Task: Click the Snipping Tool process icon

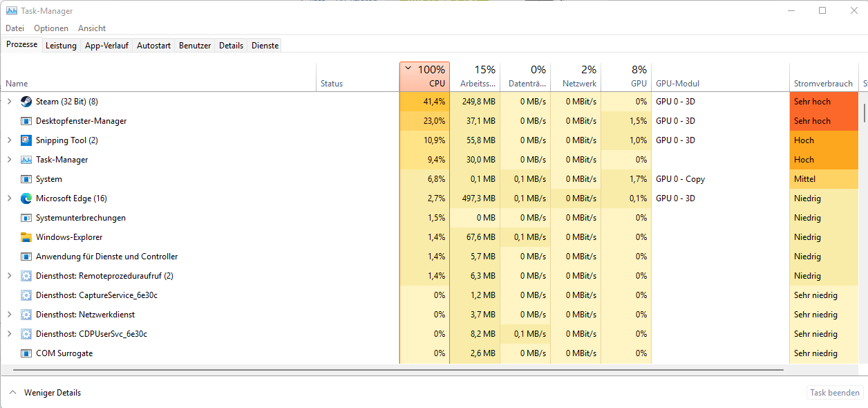Action: [x=26, y=140]
